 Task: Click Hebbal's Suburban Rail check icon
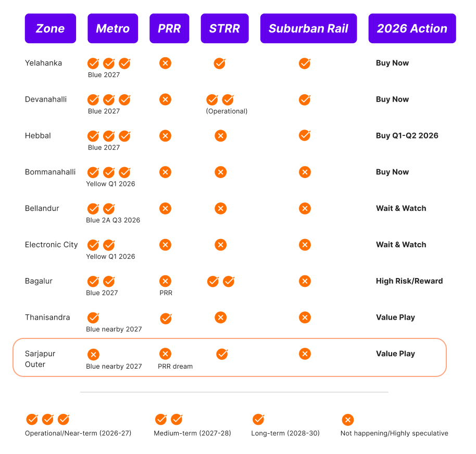pyautogui.click(x=305, y=135)
